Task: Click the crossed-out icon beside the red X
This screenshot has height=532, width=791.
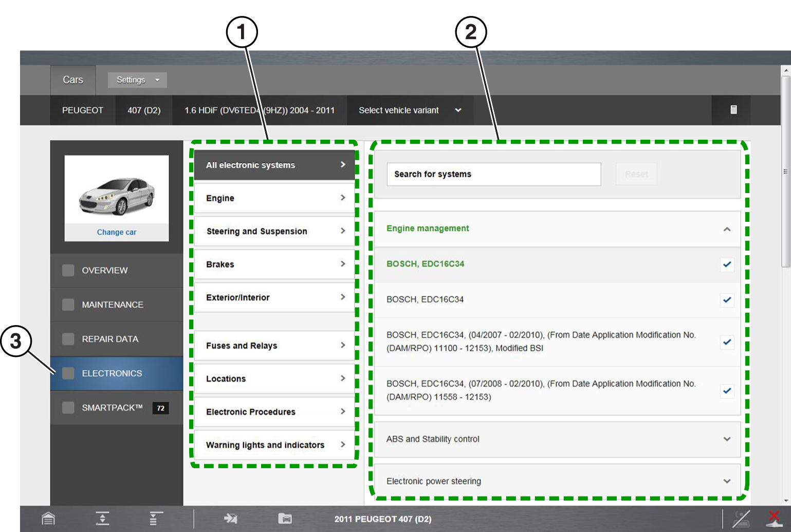Action: 741,519
